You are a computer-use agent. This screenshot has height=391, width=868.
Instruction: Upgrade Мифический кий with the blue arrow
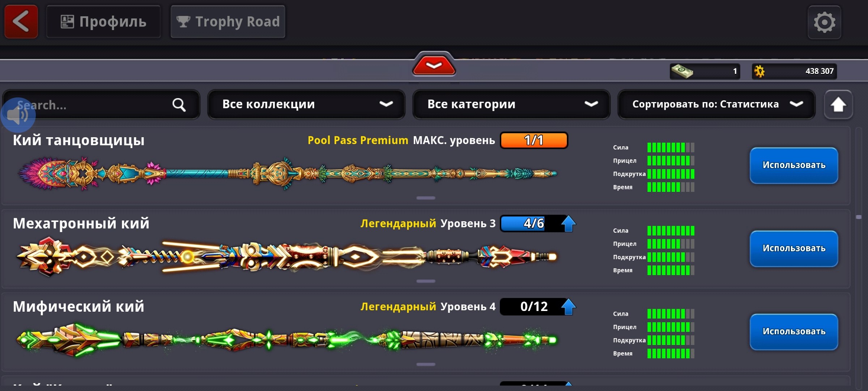[x=568, y=307]
